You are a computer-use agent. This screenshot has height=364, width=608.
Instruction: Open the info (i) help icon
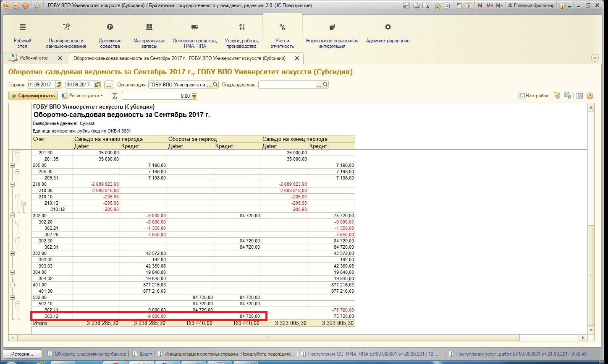point(562,6)
